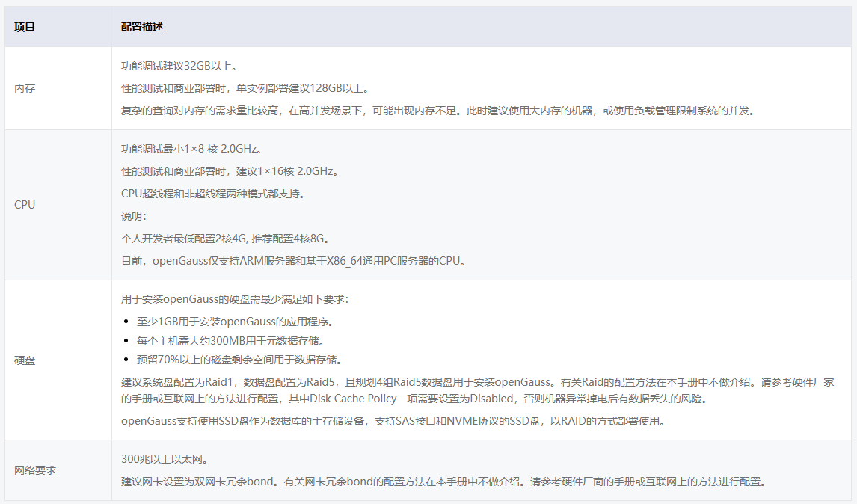Click the line recommending 1×16核 2.0GHz
Image resolution: width=857 pixels, height=504 pixels.
230,171
